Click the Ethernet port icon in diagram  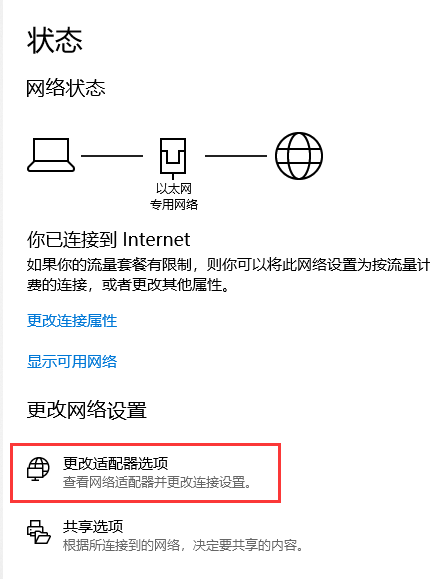(173, 156)
